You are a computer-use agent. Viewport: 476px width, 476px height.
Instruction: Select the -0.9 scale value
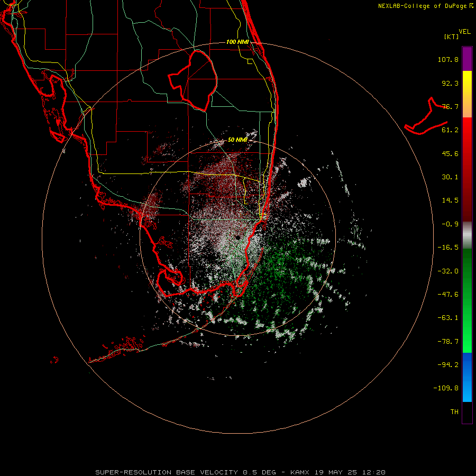450,224
